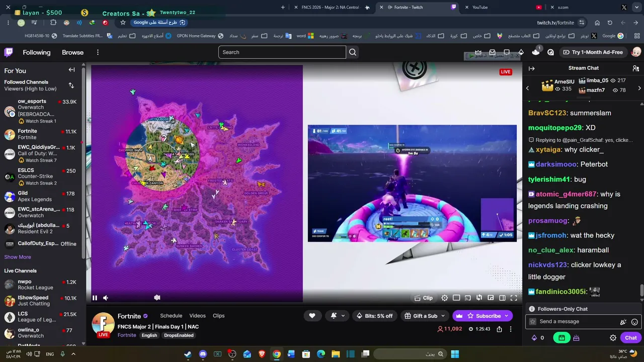
Task: Open Discord from the taskbar
Action: 203,354
